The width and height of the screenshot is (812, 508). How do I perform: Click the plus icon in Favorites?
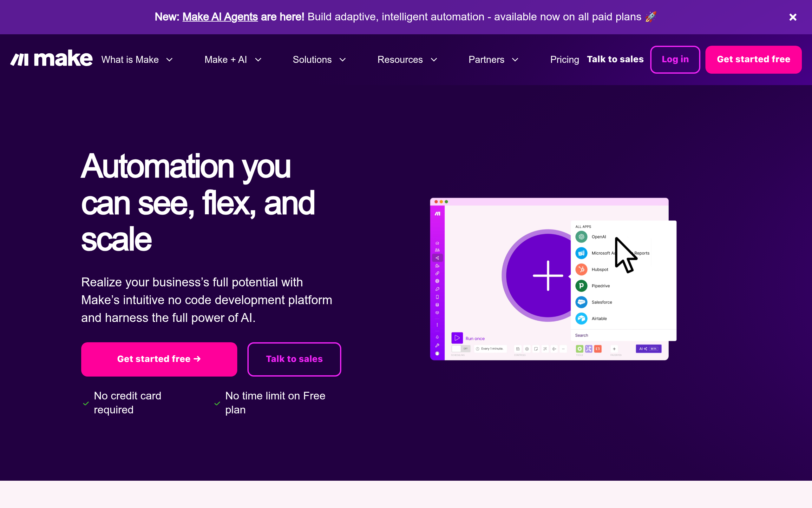[x=614, y=349]
